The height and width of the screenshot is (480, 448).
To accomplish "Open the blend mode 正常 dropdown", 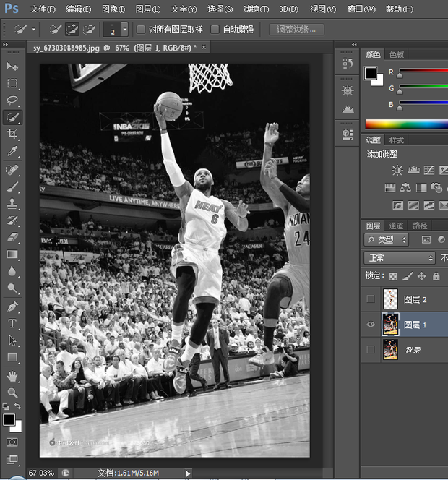I will [400, 258].
